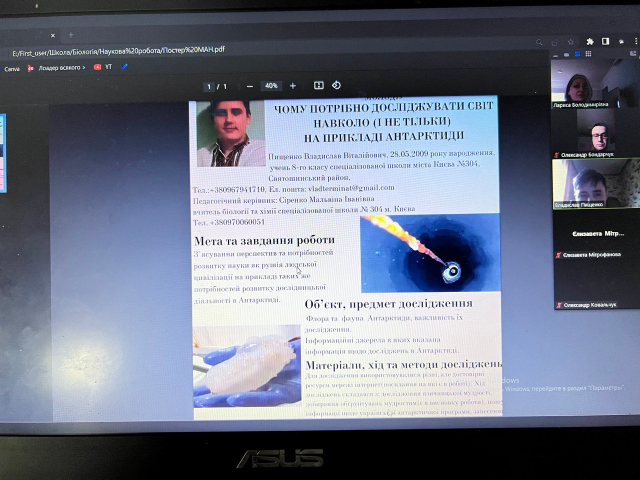Select the Єлизавета Мітрофанова participant tile
Image resolution: width=640 pixels, height=480 pixels.
(597, 235)
